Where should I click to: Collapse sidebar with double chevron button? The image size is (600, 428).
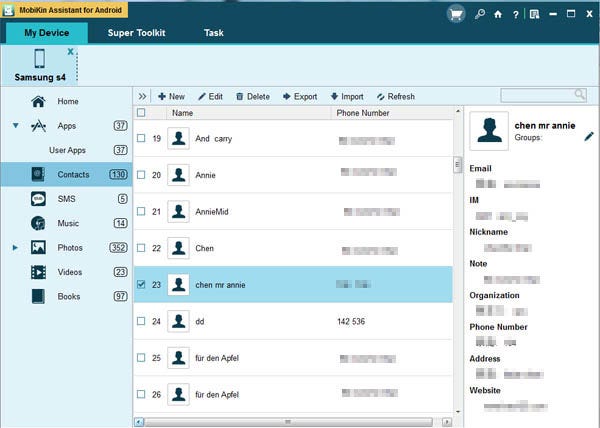142,96
